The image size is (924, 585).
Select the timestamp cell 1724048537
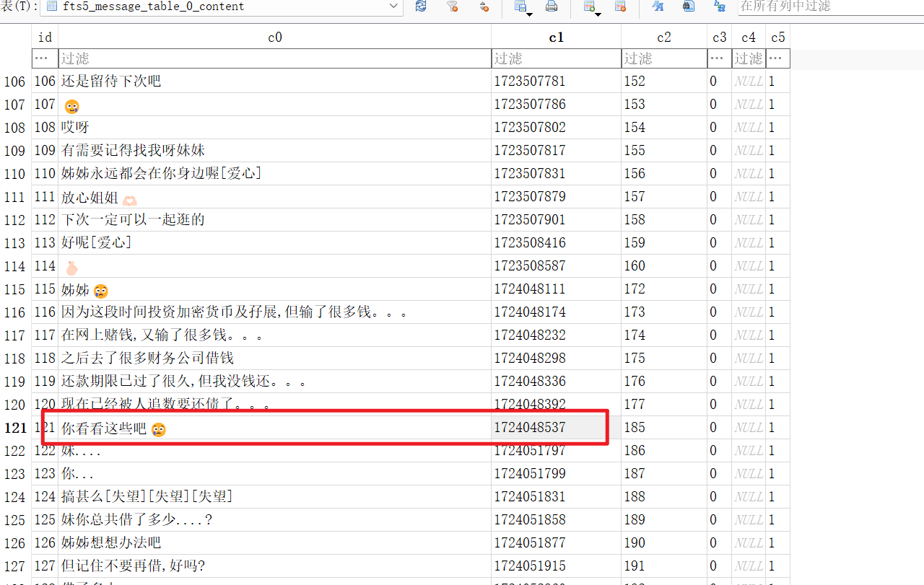[x=556, y=428]
